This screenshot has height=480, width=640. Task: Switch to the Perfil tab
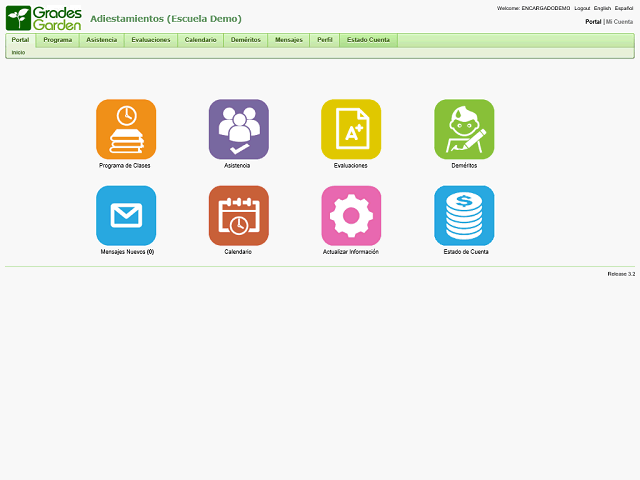325,40
